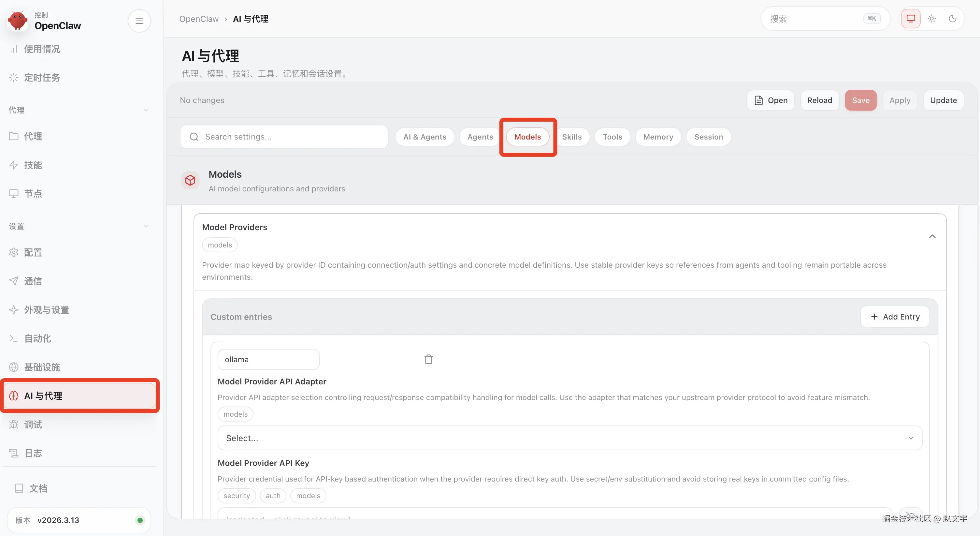Screen dimensions: 980x536
Task: Open 文档 book item in sidebar
Action: click(38, 488)
